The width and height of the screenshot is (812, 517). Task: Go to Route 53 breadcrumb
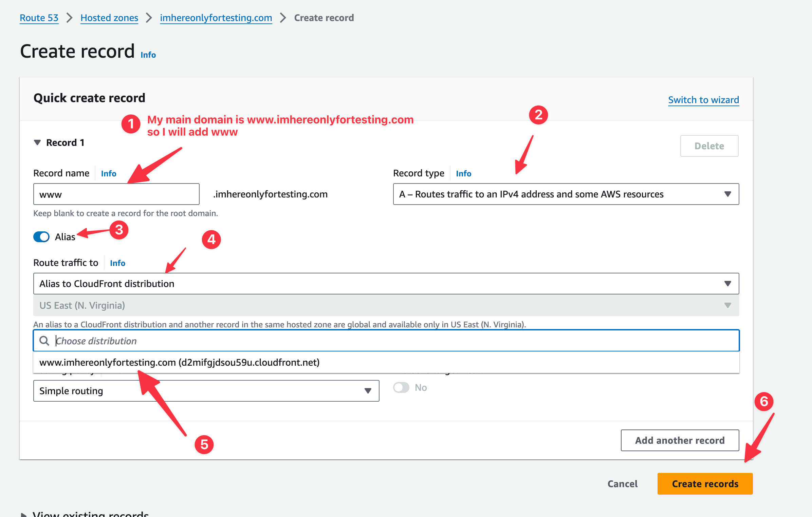click(x=39, y=18)
